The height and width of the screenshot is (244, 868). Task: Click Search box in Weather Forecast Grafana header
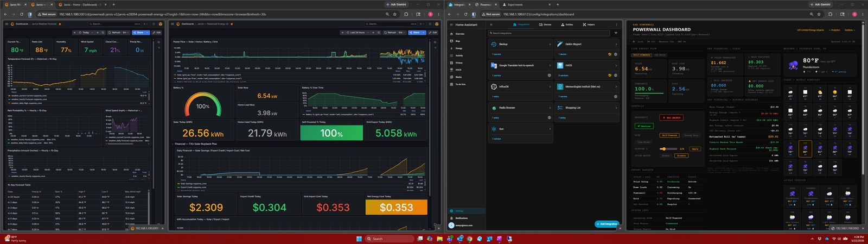pos(114,24)
